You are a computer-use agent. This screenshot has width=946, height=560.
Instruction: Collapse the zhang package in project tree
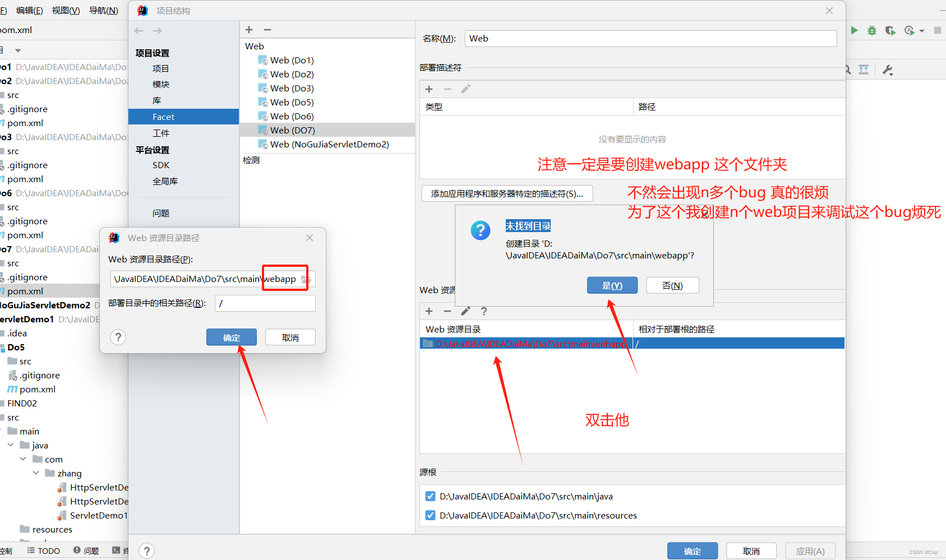[x=36, y=473]
